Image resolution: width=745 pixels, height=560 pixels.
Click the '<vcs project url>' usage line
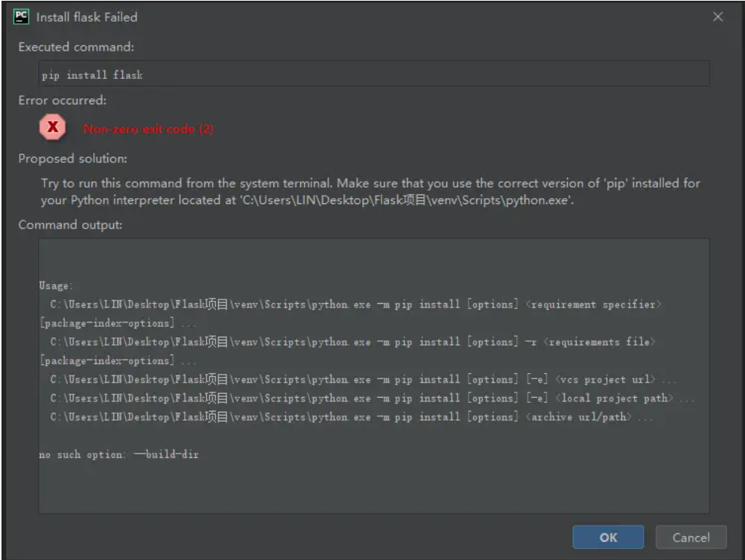point(364,380)
